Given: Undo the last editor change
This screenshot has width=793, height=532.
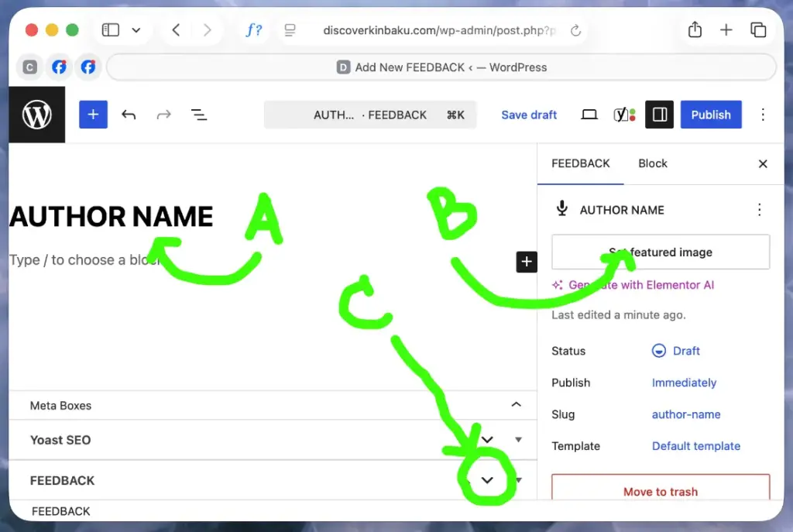Looking at the screenshot, I should (129, 115).
